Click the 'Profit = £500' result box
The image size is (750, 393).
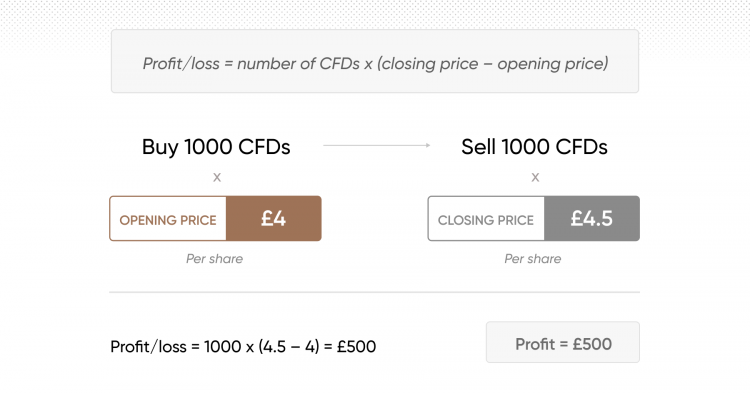[x=562, y=342]
